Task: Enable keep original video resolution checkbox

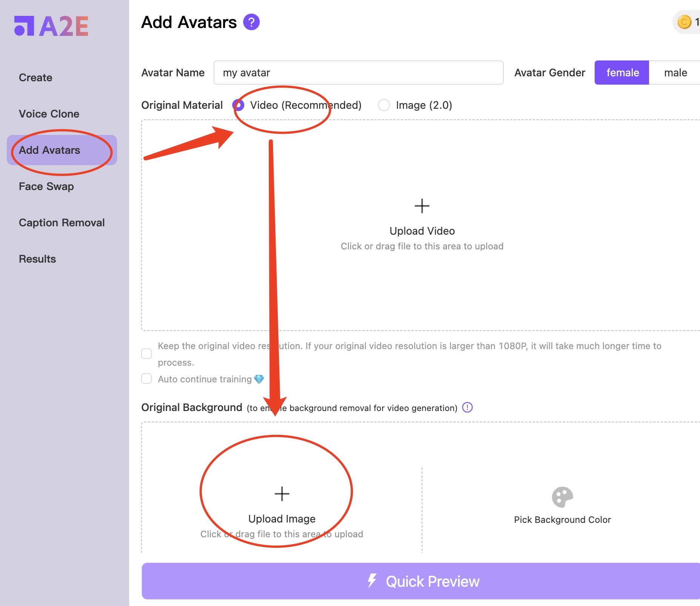Action: 146,354
